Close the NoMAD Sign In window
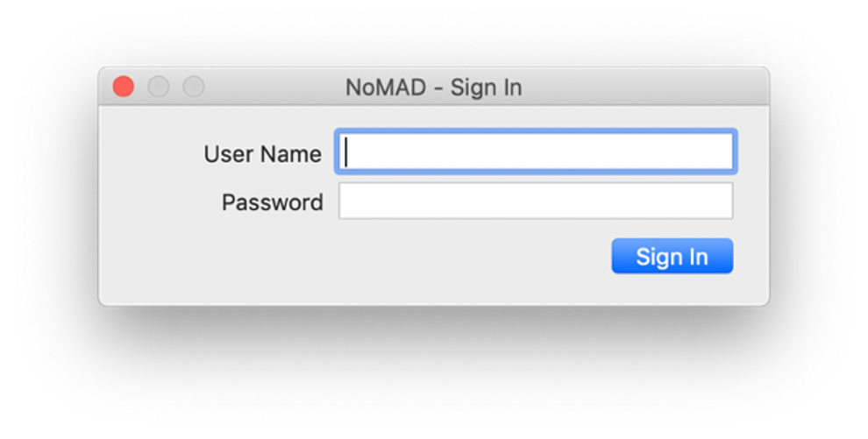 tap(124, 87)
